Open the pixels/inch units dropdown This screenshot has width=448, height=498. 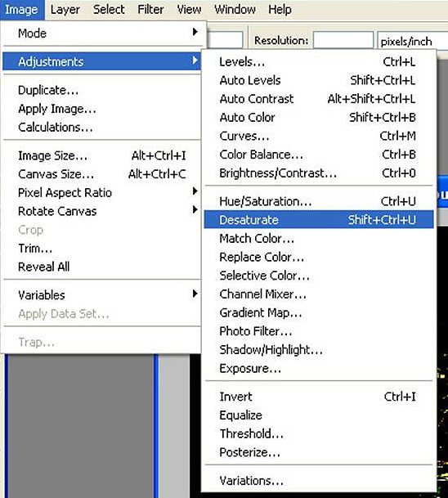coord(413,40)
